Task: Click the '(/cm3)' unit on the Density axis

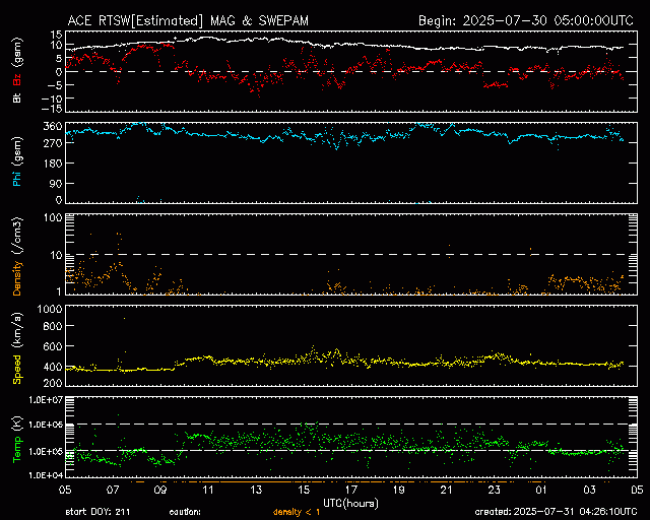Action: (x=17, y=236)
